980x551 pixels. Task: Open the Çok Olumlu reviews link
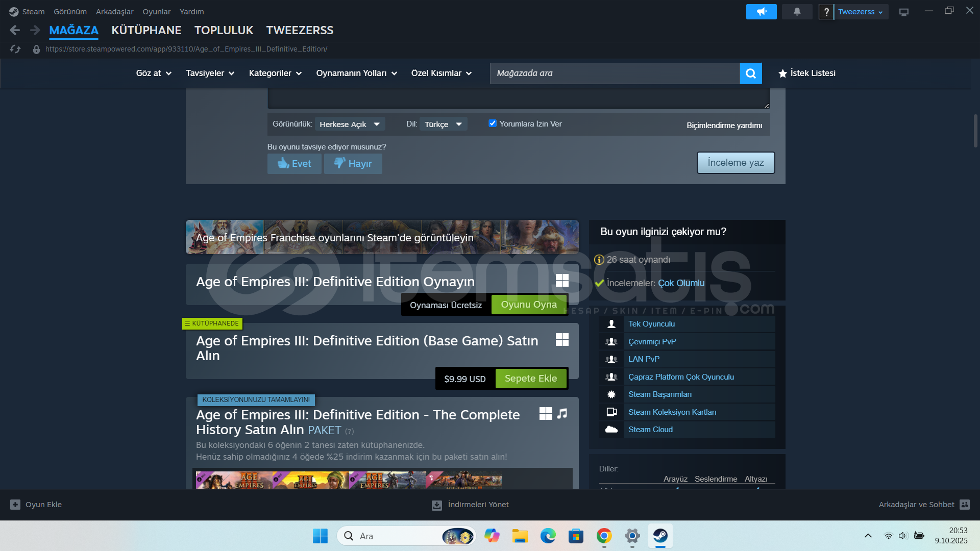click(x=681, y=283)
